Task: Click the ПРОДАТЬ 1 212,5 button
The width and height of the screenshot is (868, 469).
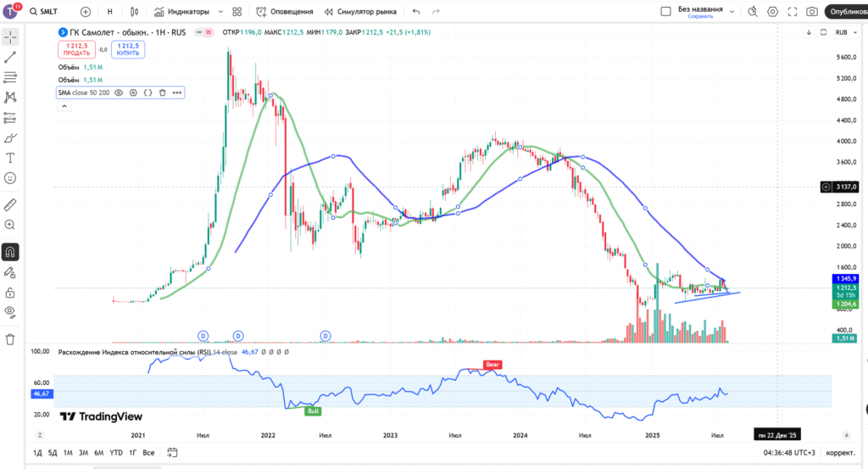Action: pos(76,49)
